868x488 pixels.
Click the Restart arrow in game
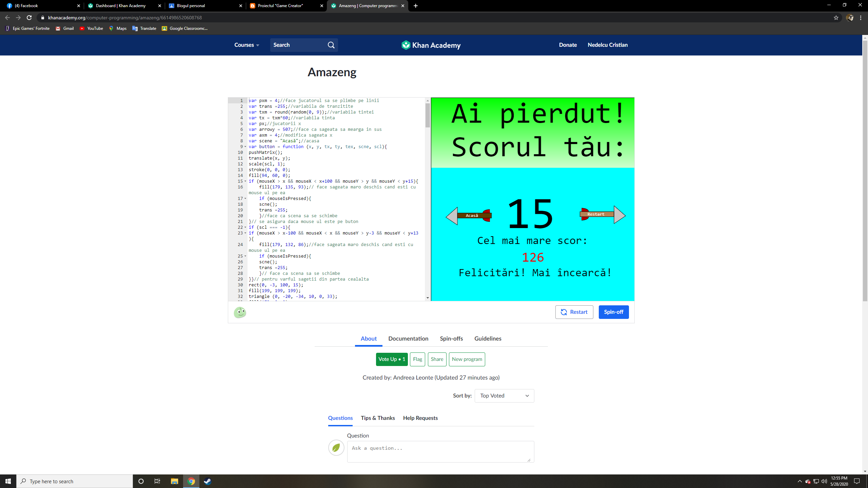pos(603,215)
